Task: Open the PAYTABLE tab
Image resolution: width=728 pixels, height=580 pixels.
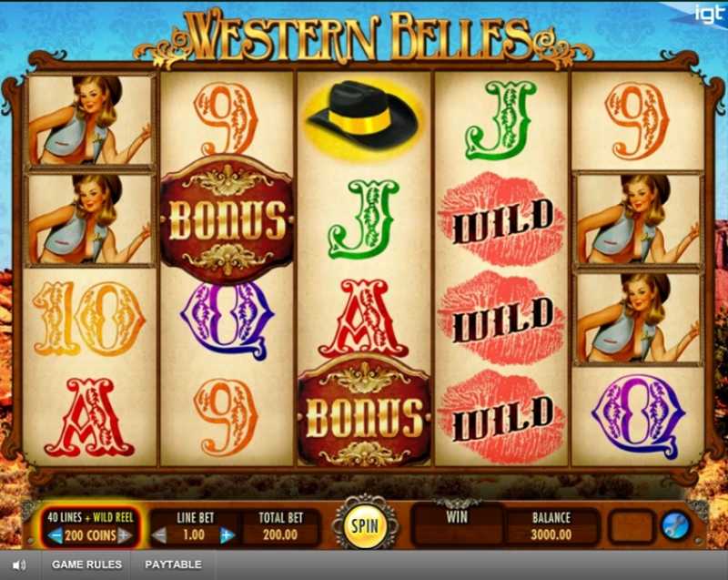Action: 173,565
